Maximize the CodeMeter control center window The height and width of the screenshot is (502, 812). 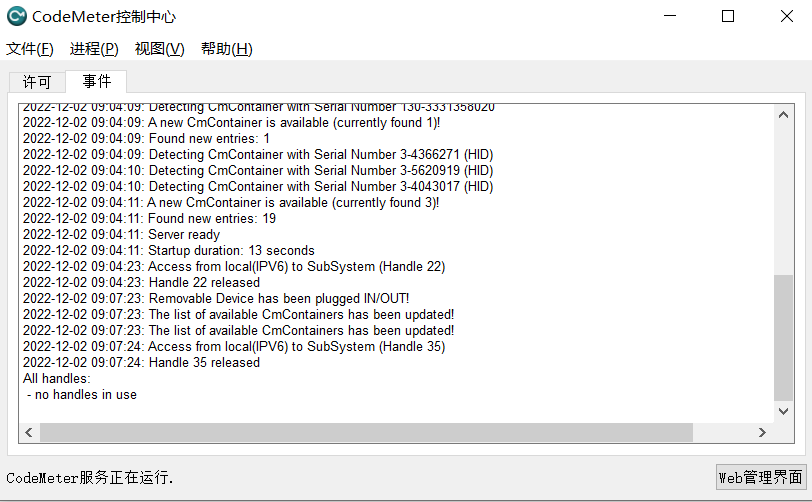[728, 16]
